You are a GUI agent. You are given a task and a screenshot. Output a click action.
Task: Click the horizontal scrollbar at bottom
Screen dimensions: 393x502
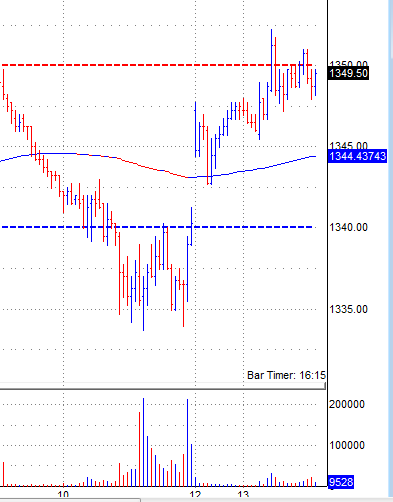[70, 500]
